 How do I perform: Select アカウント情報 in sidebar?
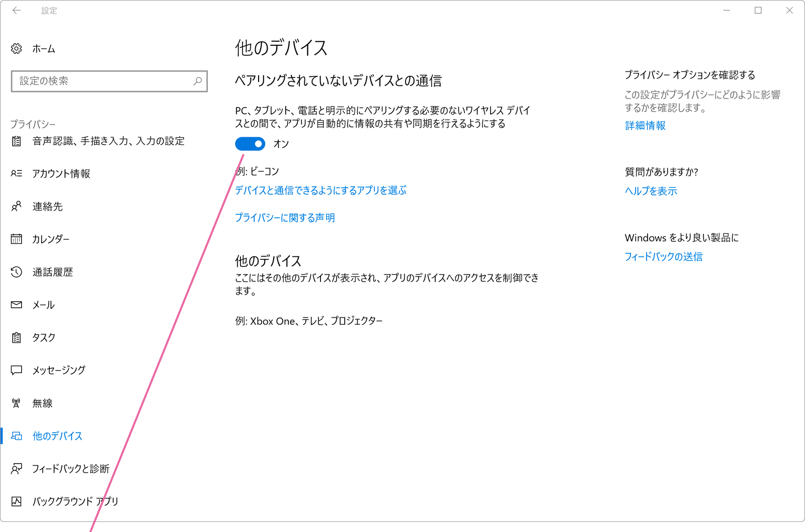pos(61,173)
